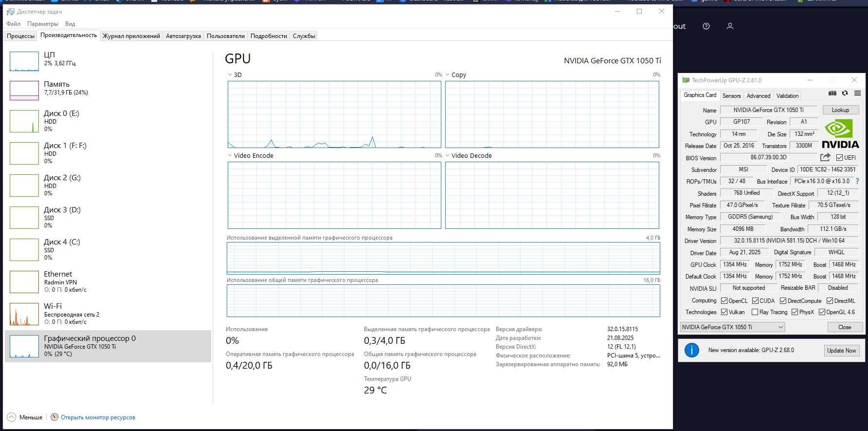Viewport: 868px width, 431px height.
Task: Open the Файл menu
Action: pyautogui.click(x=14, y=23)
